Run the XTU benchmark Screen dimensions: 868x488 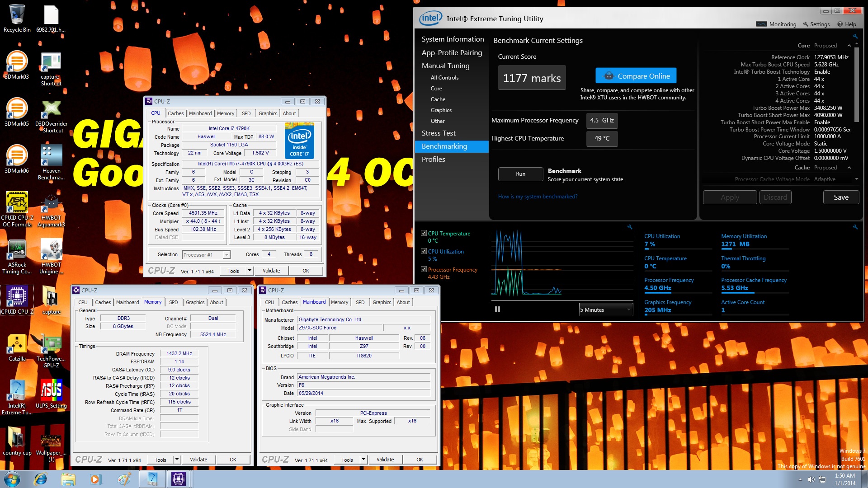(520, 174)
